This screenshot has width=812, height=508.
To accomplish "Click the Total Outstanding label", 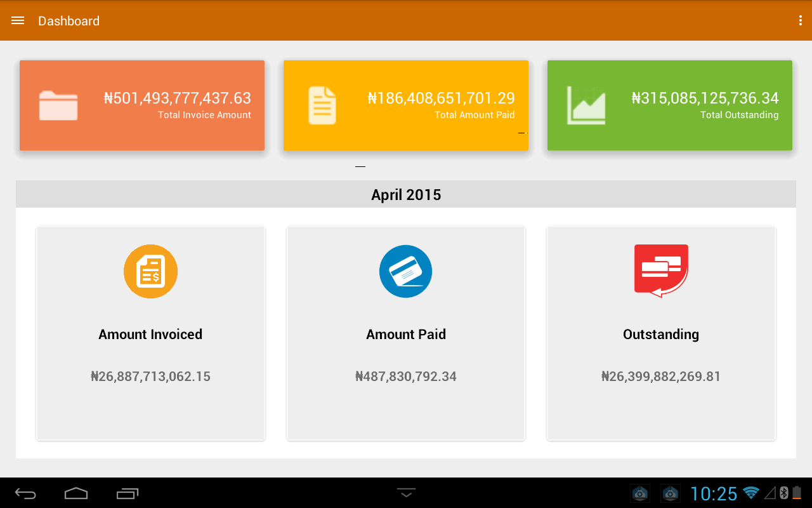I will click(740, 115).
